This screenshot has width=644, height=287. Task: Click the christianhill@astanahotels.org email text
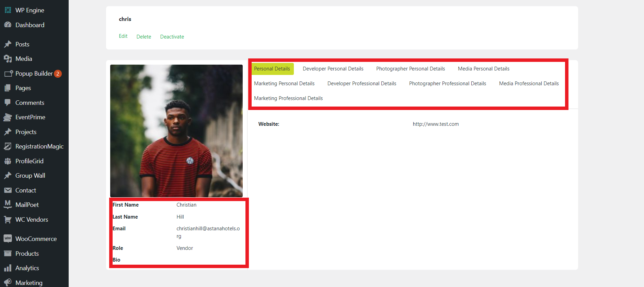[208, 232]
